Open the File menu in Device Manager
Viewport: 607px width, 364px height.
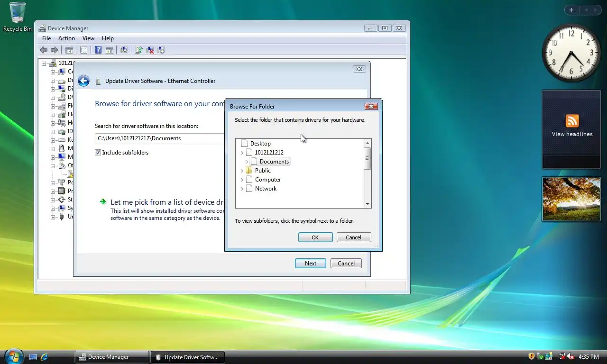click(x=46, y=38)
